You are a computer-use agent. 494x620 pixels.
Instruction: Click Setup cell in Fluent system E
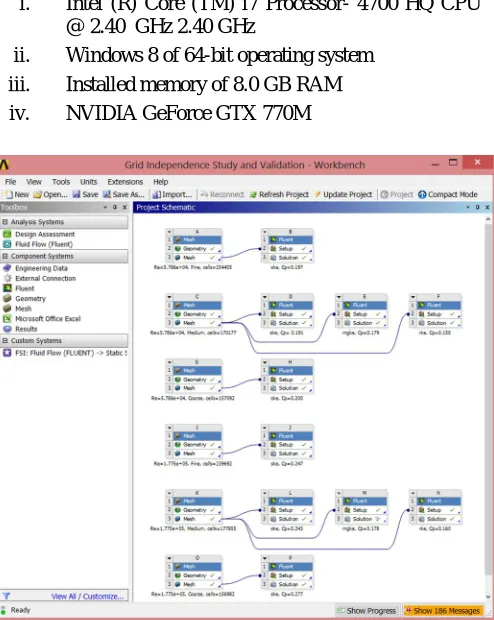coord(365,314)
